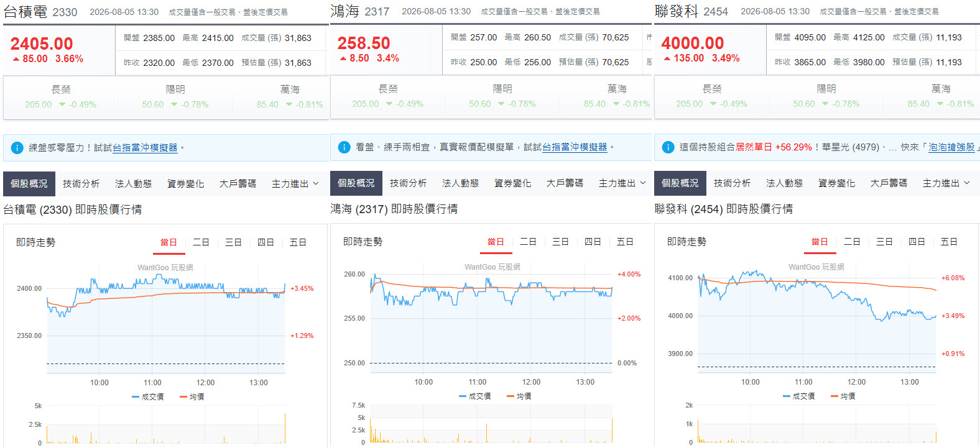Show 二日 range on the 鴻海 chart
The width and height of the screenshot is (980, 448).
[x=529, y=242]
